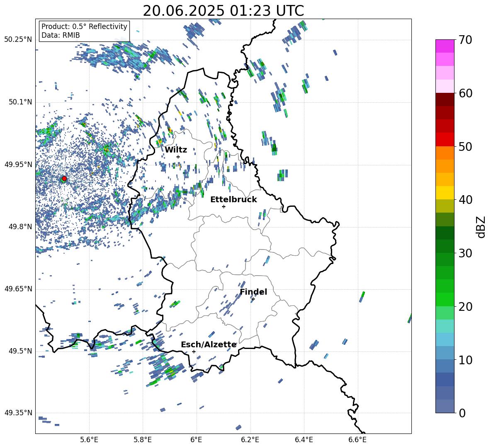Image resolution: width=491 pixels, height=448 pixels.
Task: Click the Product: 0.5° Reflectivity text
Action: tap(84, 26)
